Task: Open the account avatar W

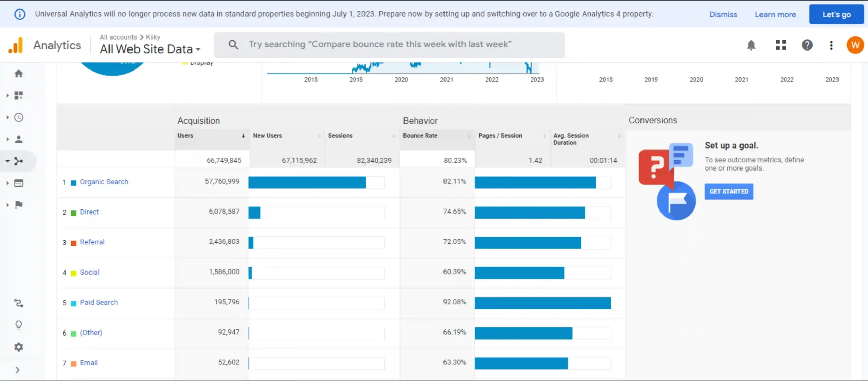Action: (x=855, y=45)
